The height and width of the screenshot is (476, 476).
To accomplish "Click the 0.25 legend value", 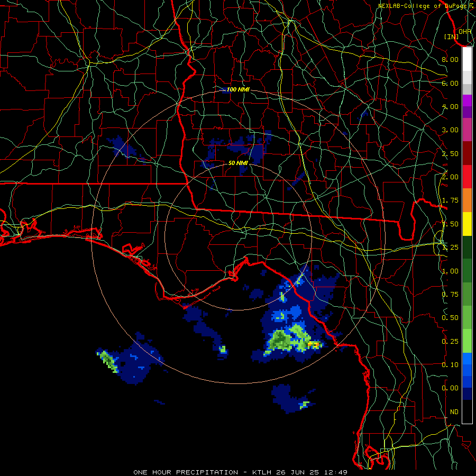I will (x=450, y=342).
